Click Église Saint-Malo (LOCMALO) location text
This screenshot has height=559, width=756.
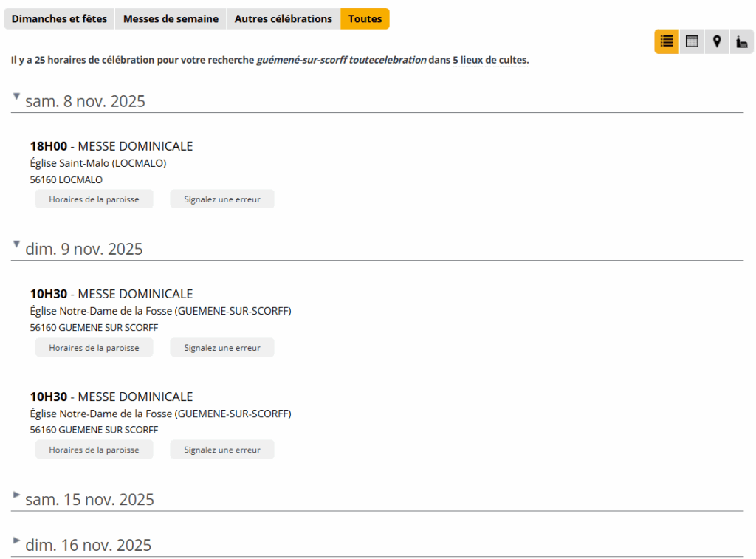click(97, 163)
